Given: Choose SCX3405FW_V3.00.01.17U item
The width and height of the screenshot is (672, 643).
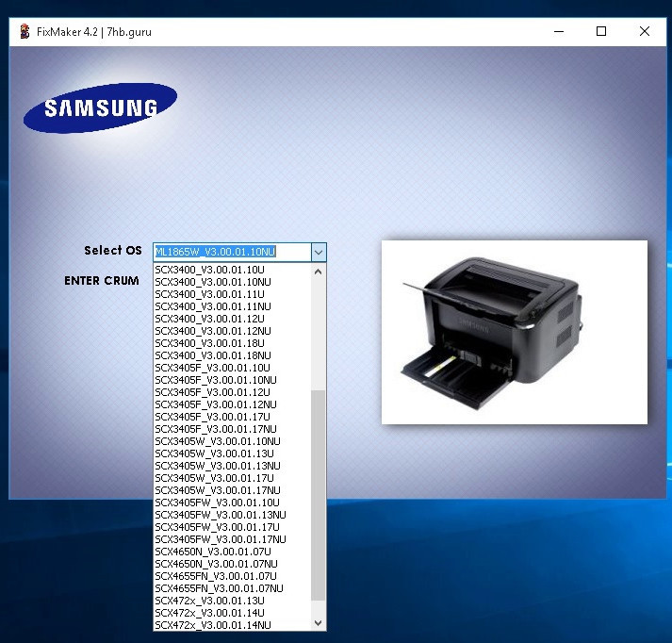Looking at the screenshot, I should [232, 527].
